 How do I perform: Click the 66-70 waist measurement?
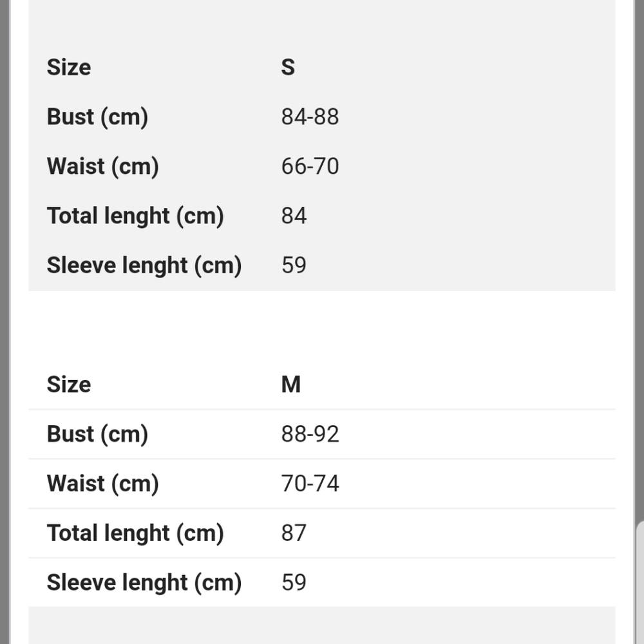310,166
